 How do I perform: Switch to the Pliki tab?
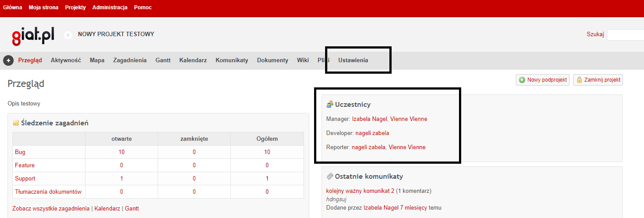click(x=323, y=60)
